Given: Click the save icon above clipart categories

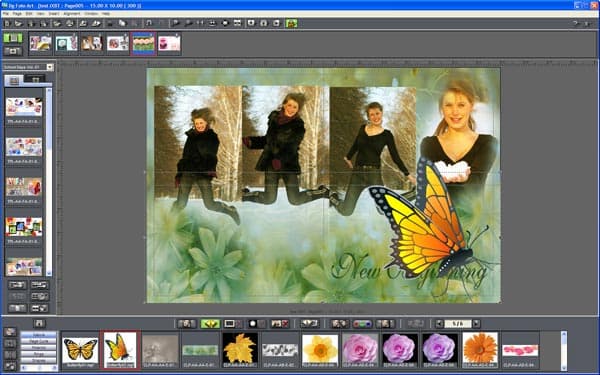Looking at the screenshot, I should [x=39, y=324].
